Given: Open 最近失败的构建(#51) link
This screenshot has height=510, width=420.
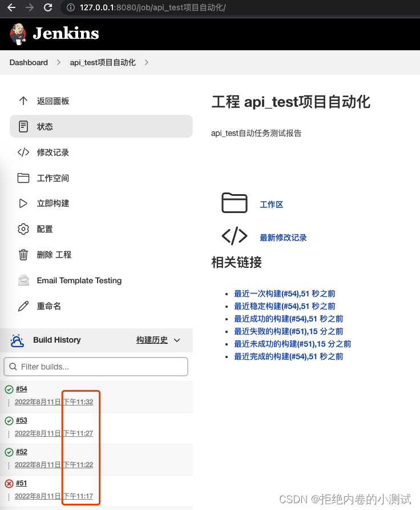Looking at the screenshot, I should point(289,331).
